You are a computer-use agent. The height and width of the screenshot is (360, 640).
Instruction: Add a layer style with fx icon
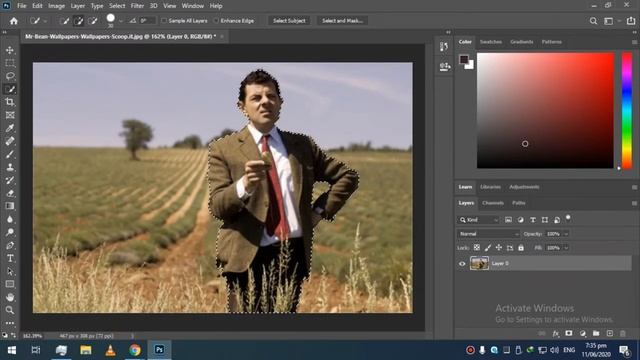[556, 333]
